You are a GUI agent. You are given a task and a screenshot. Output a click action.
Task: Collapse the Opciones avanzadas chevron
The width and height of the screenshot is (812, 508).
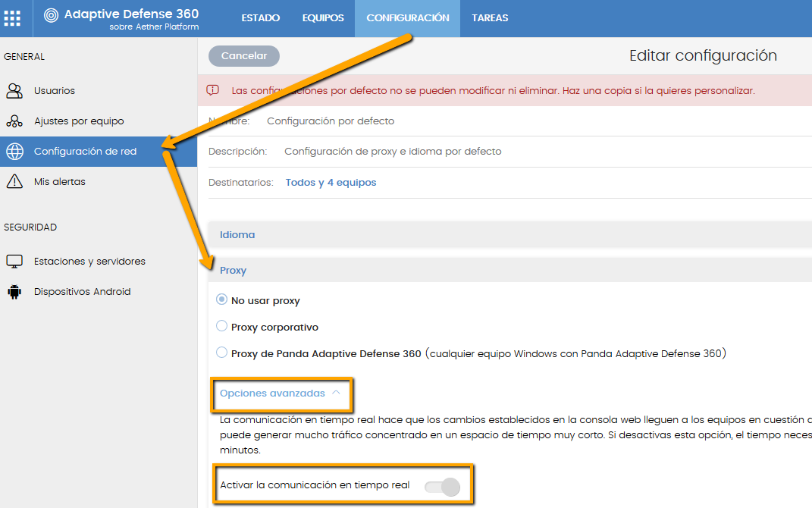(x=336, y=393)
